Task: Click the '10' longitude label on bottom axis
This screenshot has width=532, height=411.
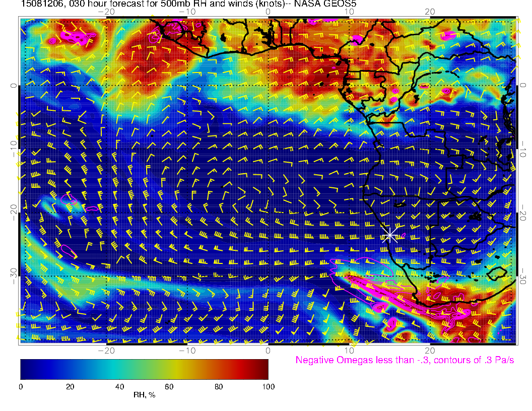Action: click(x=349, y=350)
